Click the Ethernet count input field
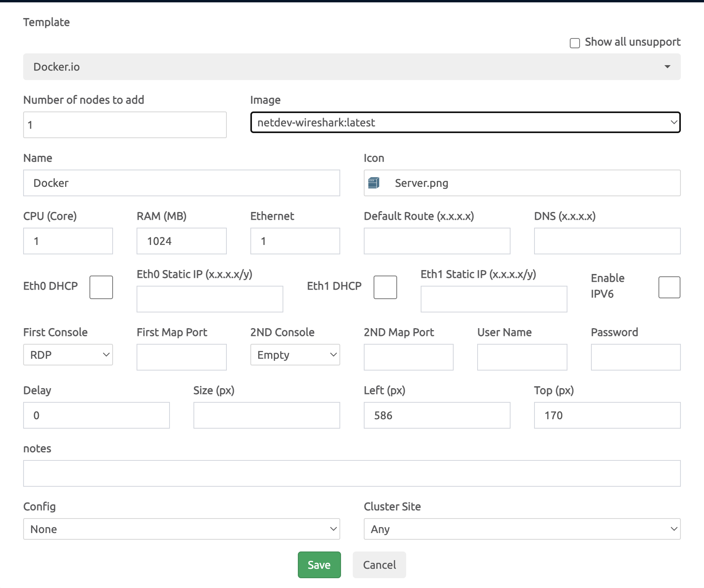Screen dimensions: 704x588 [x=295, y=241]
